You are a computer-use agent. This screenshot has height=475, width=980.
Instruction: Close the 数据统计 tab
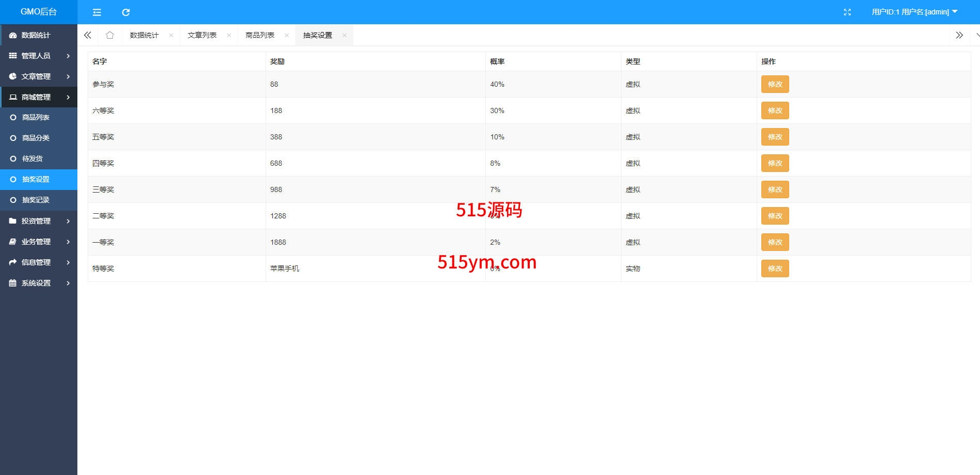coord(171,36)
